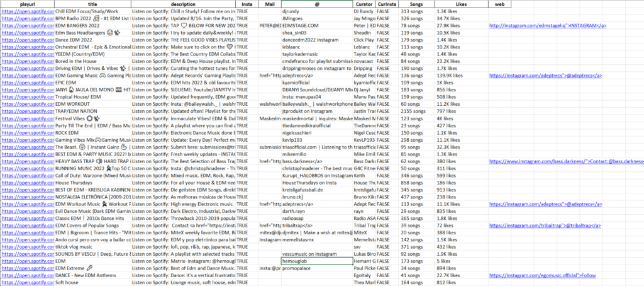644x286 pixels.
Task: Select the '313 songs' cell
Action: pyautogui.click(x=417, y=11)
